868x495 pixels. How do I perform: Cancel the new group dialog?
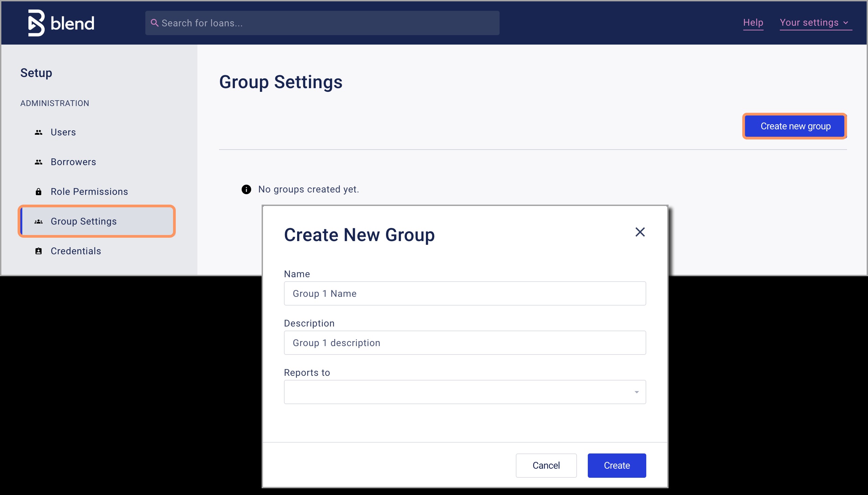tap(546, 465)
